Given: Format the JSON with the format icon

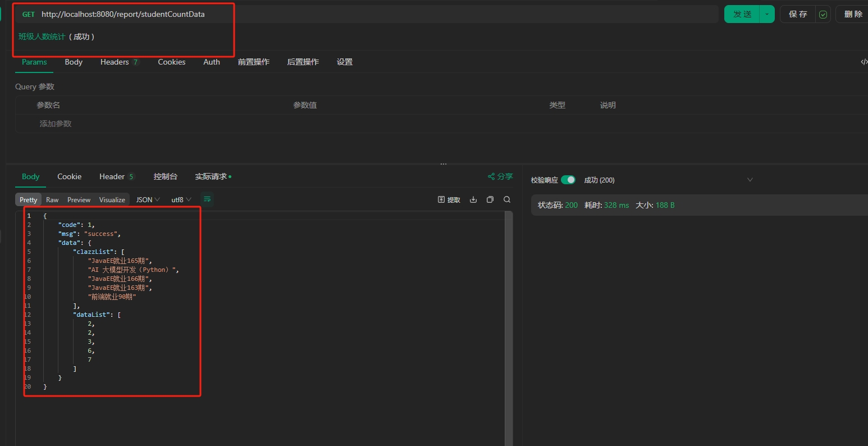Looking at the screenshot, I should point(207,199).
